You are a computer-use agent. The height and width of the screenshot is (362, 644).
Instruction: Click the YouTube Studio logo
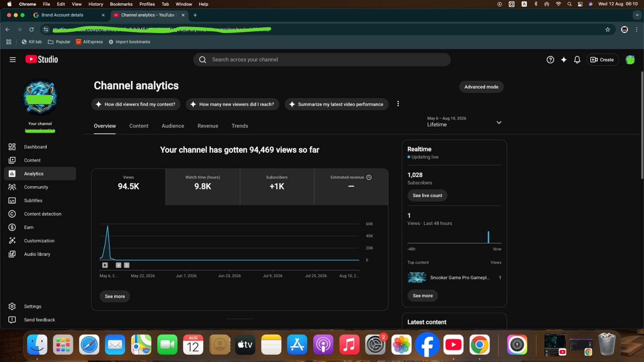(41, 60)
